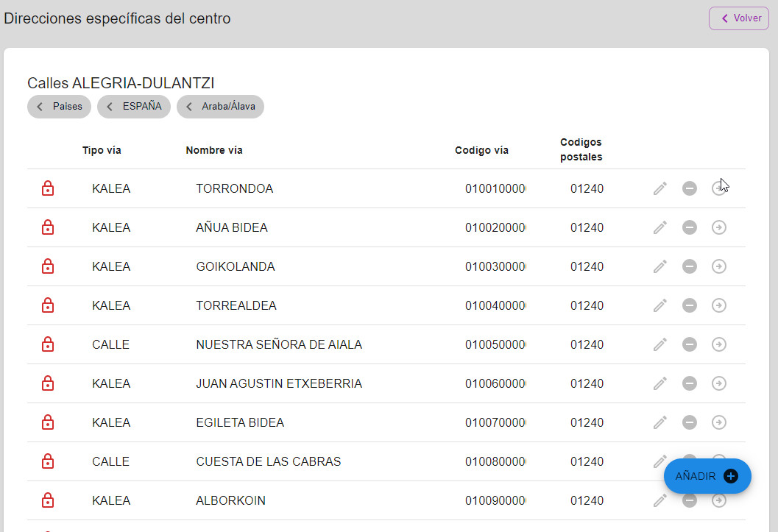Screen dimensions: 778x532
Task: Open GOIKOLANDA details with arrow icon
Action: tap(719, 267)
